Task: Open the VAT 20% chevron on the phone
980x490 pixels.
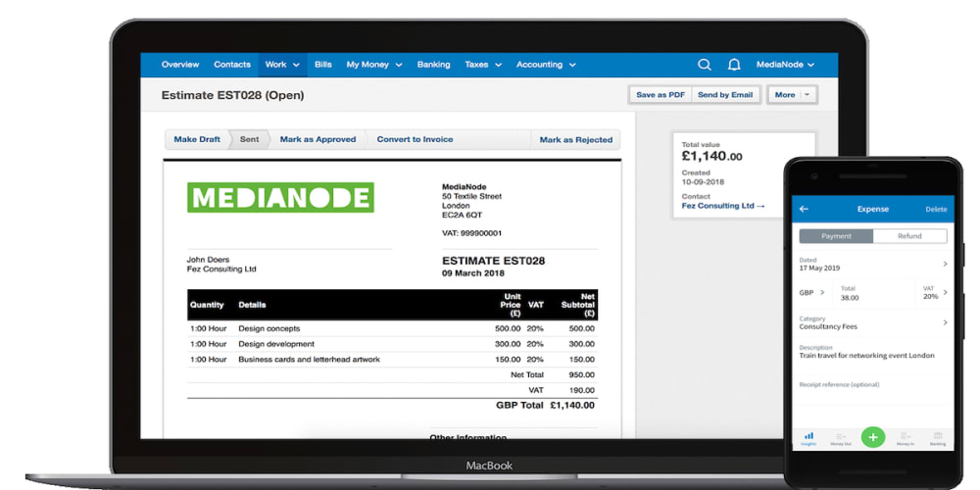Action: click(945, 292)
